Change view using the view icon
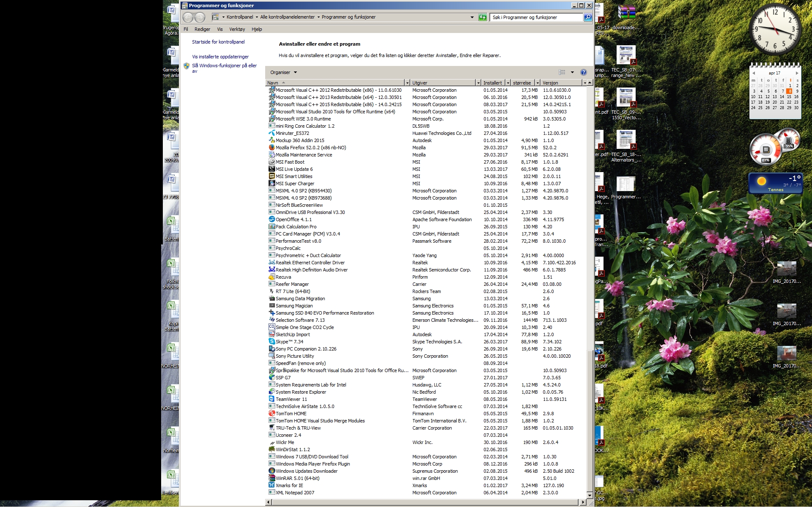Viewport: 812px width, 507px height. tap(562, 72)
